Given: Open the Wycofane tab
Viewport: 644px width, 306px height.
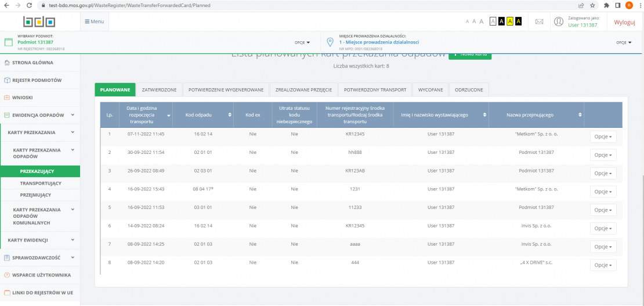Looking at the screenshot, I should pos(431,90).
